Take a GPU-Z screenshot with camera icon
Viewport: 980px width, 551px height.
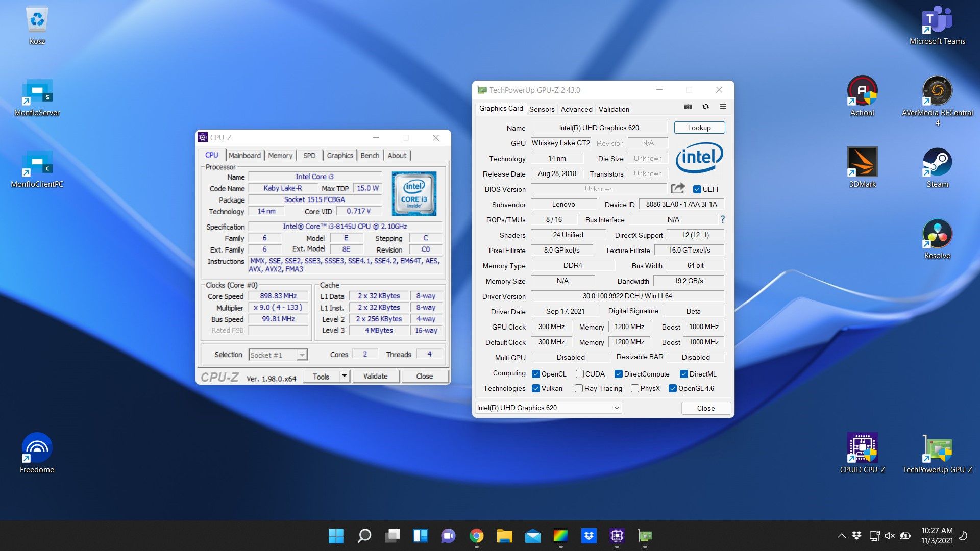(x=688, y=107)
